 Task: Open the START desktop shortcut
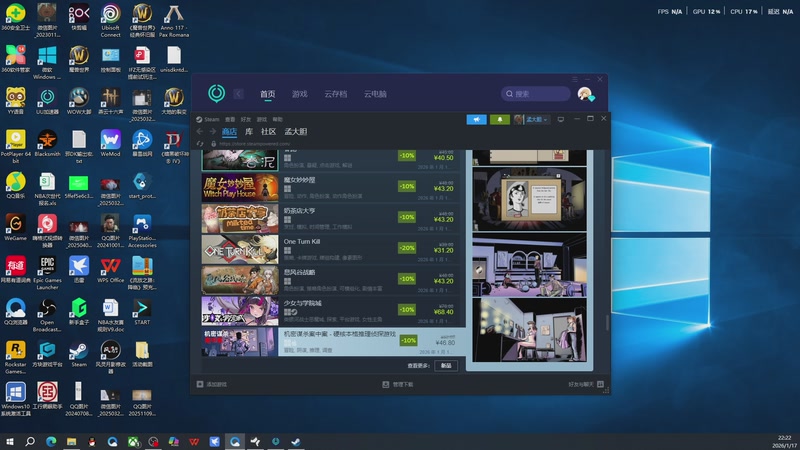142,311
